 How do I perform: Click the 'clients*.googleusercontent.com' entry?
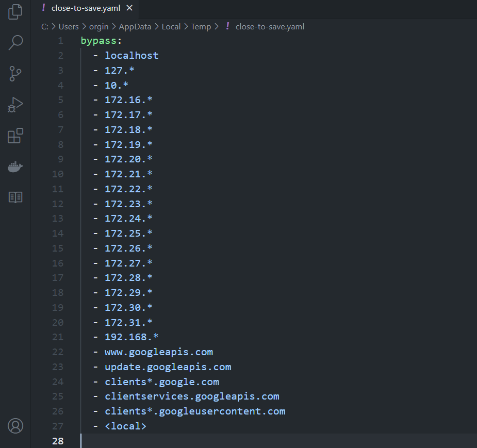(x=195, y=411)
